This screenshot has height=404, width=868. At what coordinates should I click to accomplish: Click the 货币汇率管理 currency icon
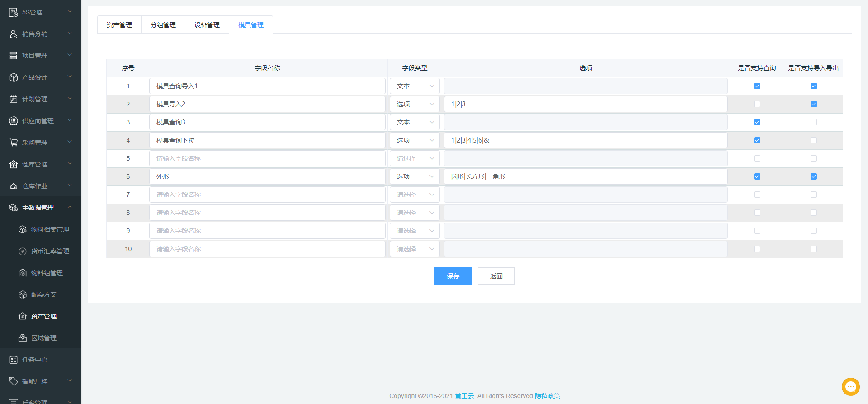click(23, 251)
